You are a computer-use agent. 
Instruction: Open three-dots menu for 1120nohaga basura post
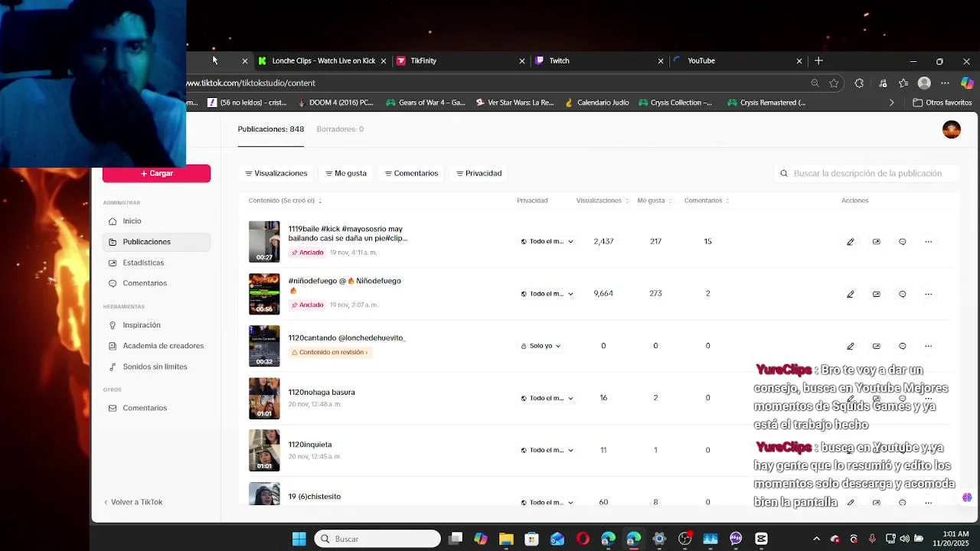[928, 398]
